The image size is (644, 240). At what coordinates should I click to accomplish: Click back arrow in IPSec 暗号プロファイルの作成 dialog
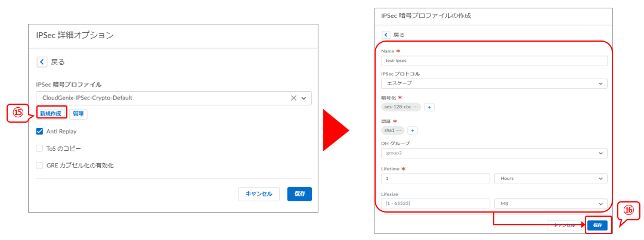pyautogui.click(x=386, y=35)
